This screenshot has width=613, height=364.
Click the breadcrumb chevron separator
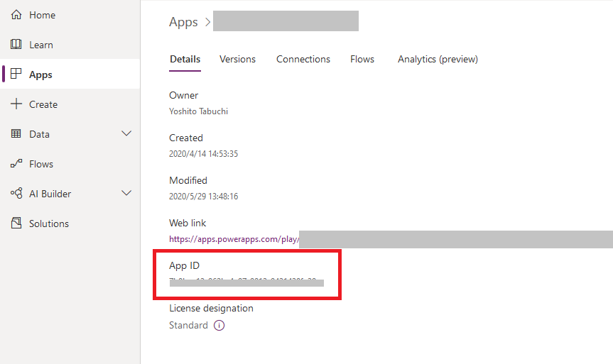click(207, 22)
